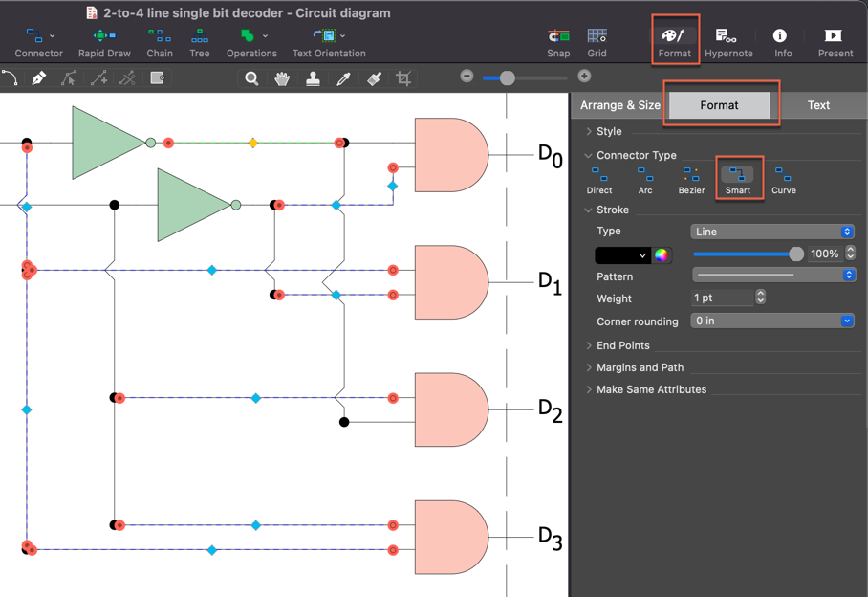Switch to Arrange & Size tab
This screenshot has width=868, height=597.
tap(620, 105)
